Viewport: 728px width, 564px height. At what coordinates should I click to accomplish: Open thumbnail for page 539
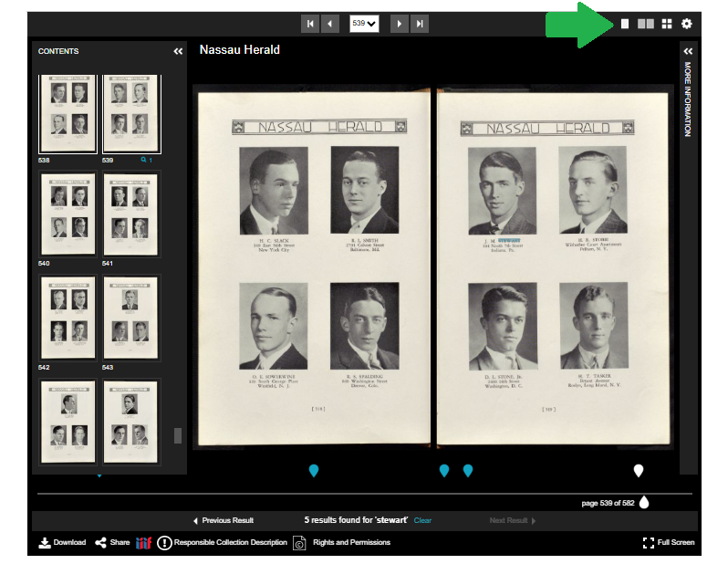click(131, 114)
